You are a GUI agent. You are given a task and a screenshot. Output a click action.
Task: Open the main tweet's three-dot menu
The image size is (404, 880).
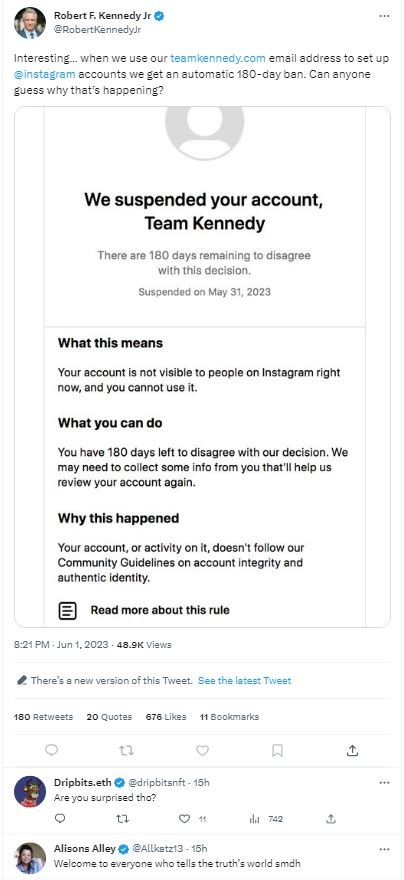pos(384,16)
